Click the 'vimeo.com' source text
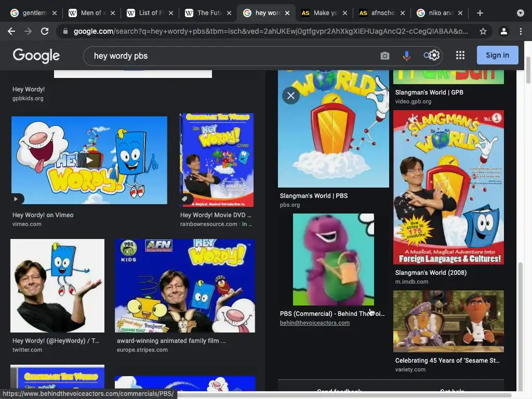532x399 pixels. coord(27,224)
